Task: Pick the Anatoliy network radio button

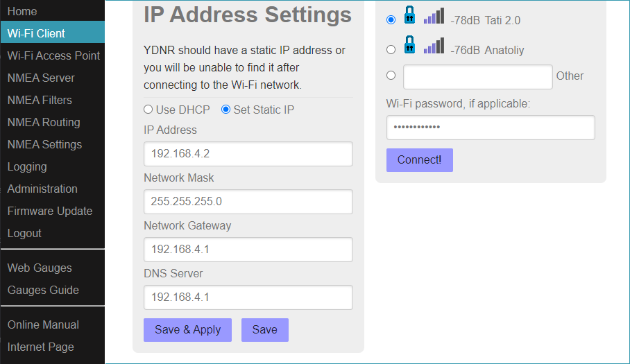Action: (x=391, y=50)
